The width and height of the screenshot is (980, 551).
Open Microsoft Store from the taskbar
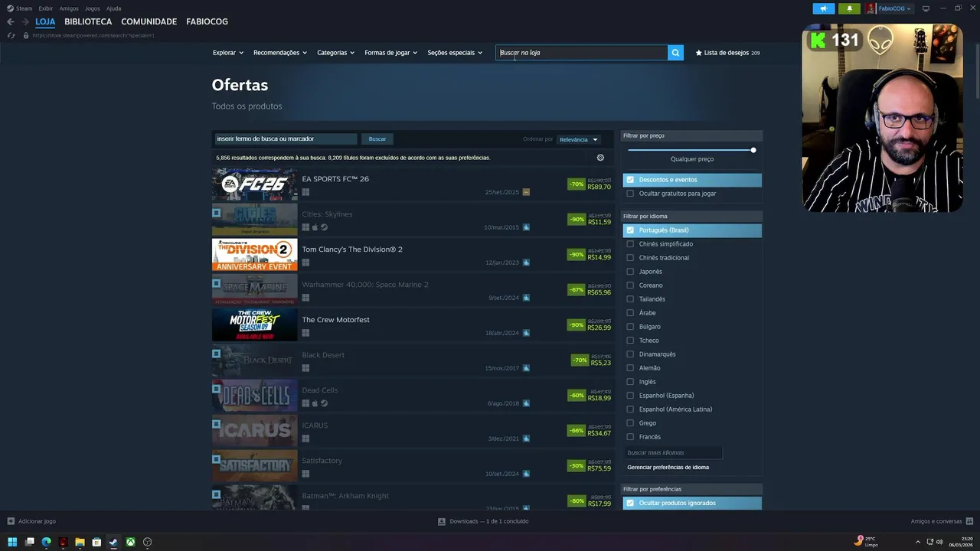[96, 542]
